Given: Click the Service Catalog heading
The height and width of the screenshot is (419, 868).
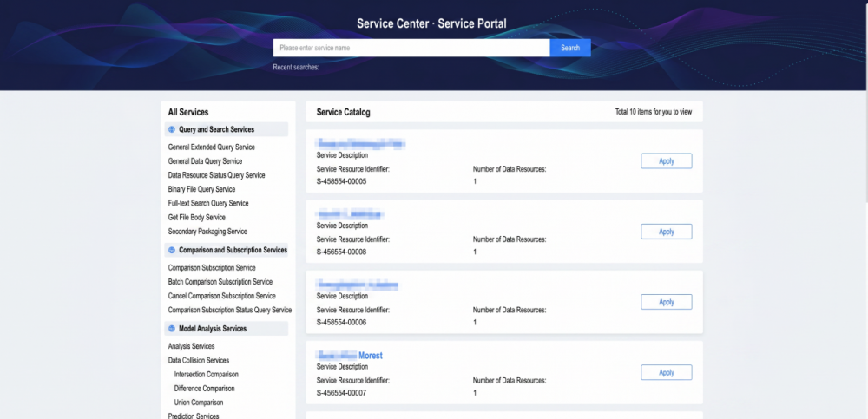Looking at the screenshot, I should (343, 113).
